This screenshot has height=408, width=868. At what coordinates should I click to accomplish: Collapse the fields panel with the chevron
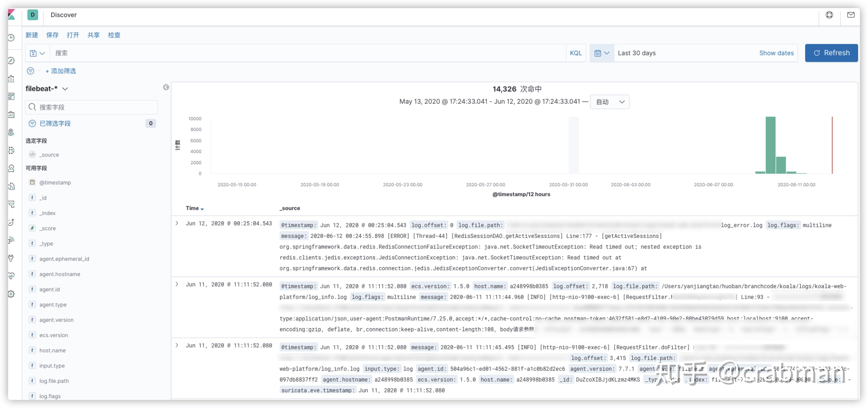[166, 88]
